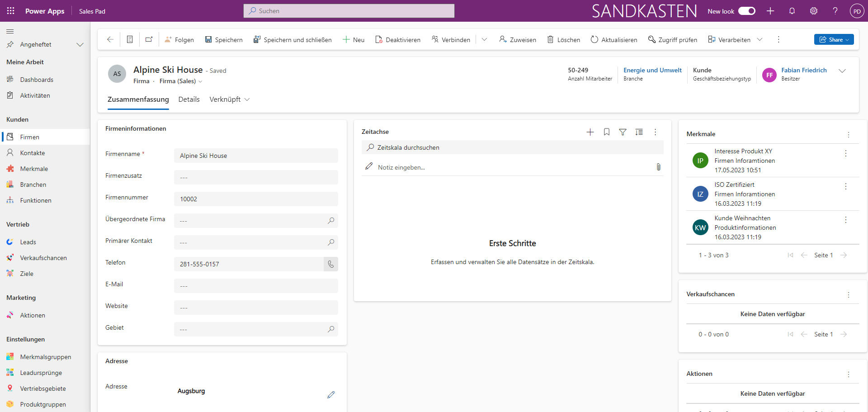Expand the Angeheftet section chevron
The width and height of the screenshot is (868, 412).
point(80,44)
